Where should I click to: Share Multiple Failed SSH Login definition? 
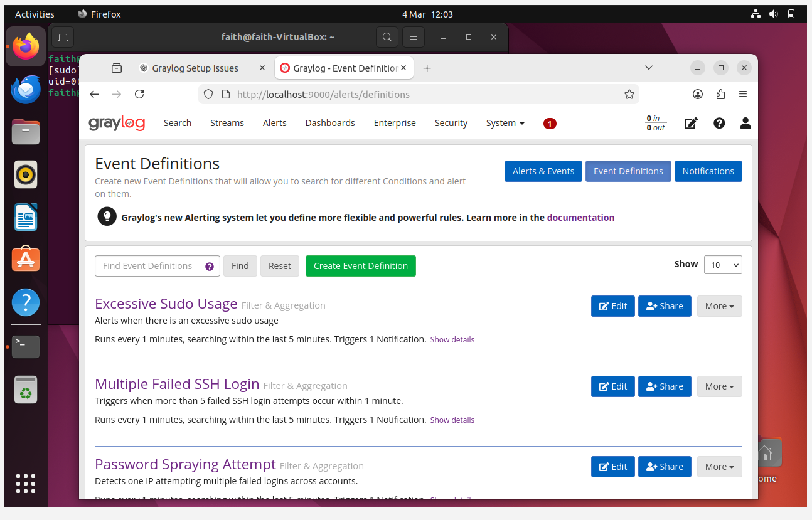[665, 386]
